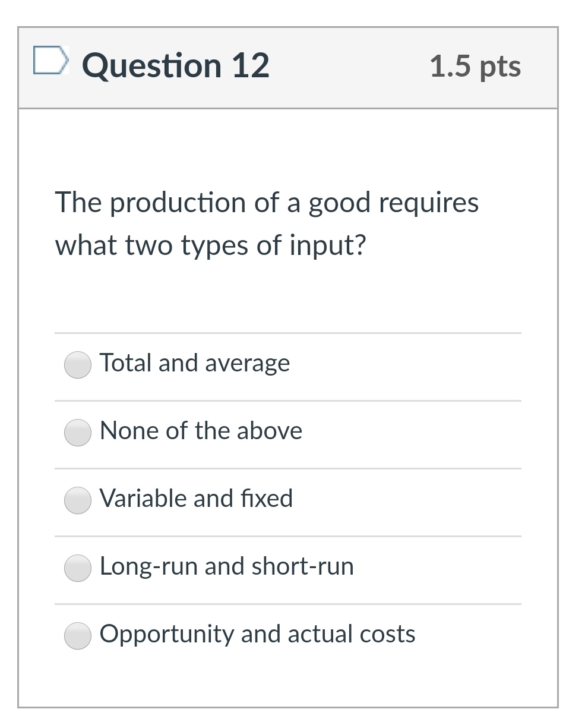Select the Opportunity and actual costs option
The image size is (566, 728).
pos(77,636)
